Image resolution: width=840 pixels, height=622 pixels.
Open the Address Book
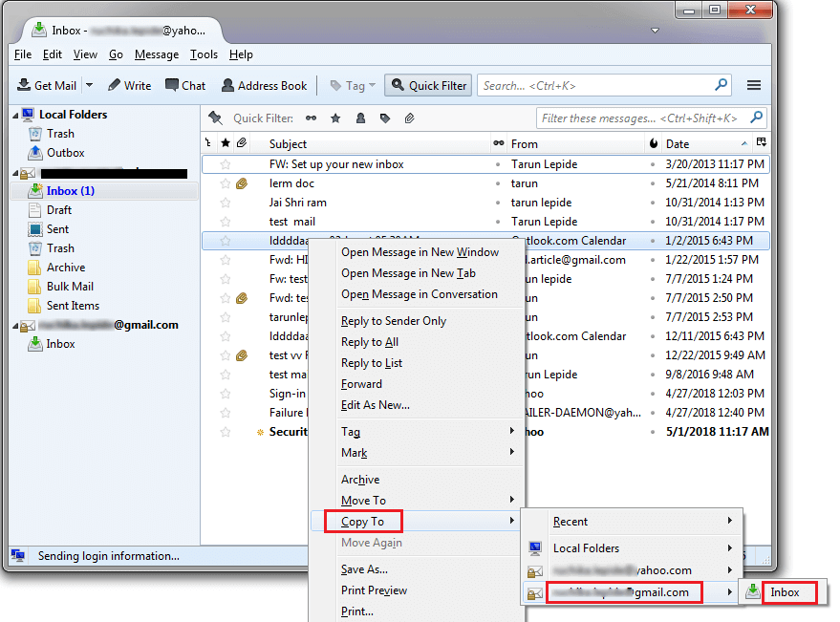coord(264,85)
